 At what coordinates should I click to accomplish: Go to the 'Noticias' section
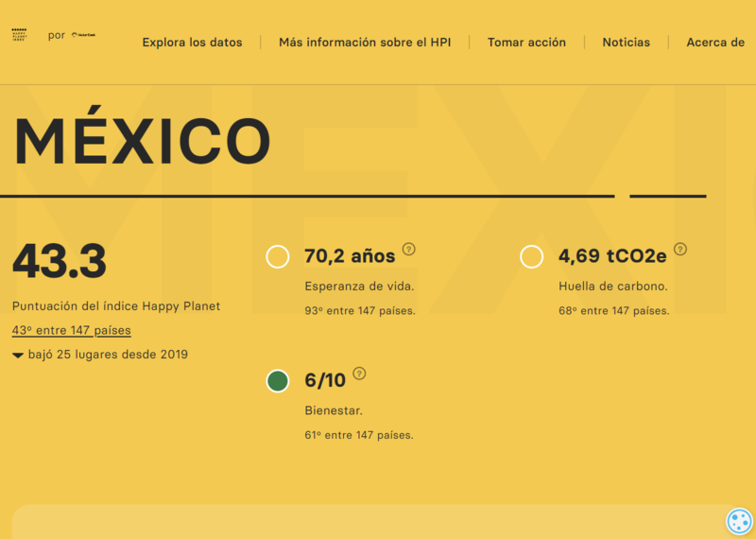pyautogui.click(x=627, y=43)
